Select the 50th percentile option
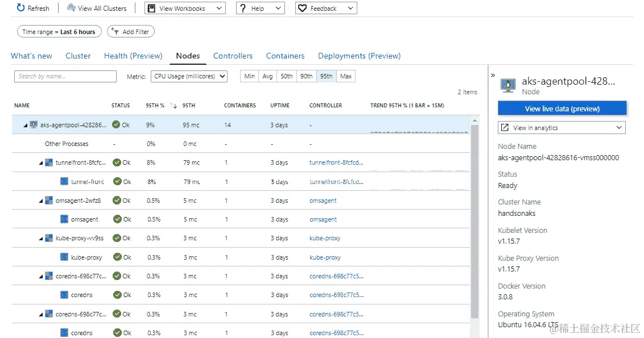 coord(286,76)
